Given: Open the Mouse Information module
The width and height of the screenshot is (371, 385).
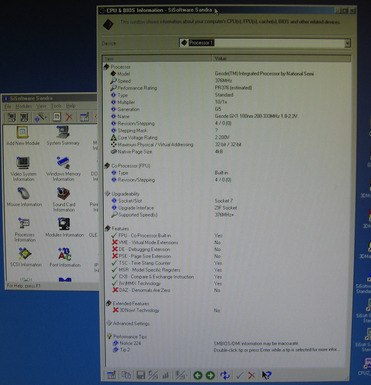Looking at the screenshot, I should tap(24, 197).
